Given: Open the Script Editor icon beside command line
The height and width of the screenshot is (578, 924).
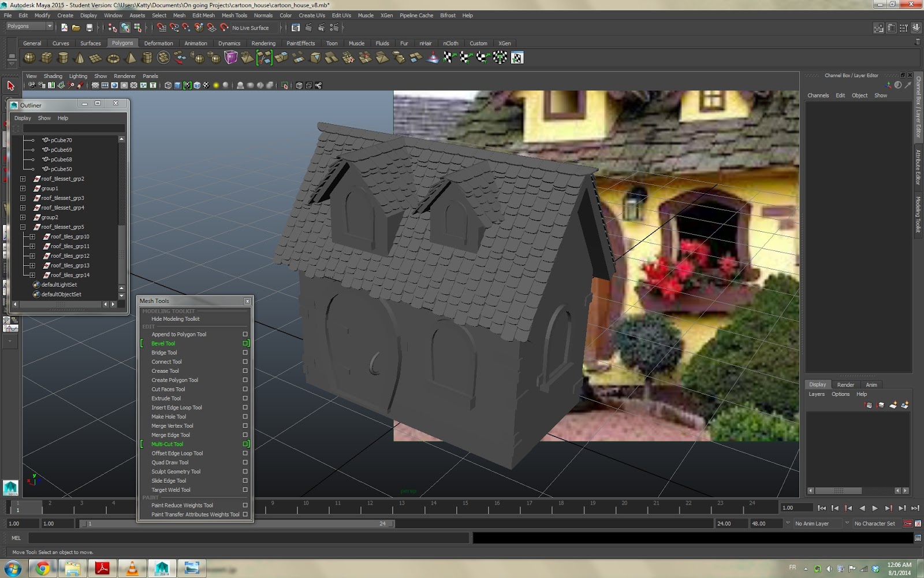Looking at the screenshot, I should [918, 538].
